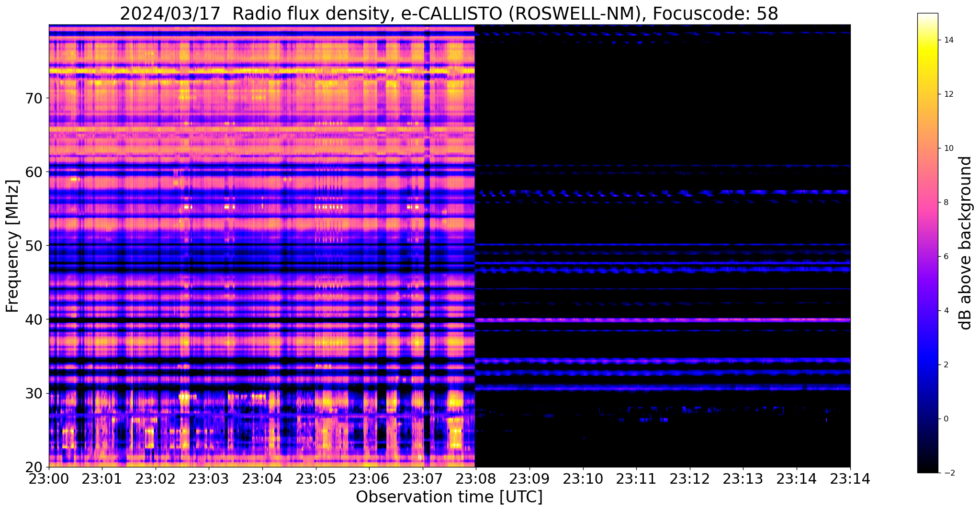
Task: Click the 23:13 time tick label
Action: [743, 479]
